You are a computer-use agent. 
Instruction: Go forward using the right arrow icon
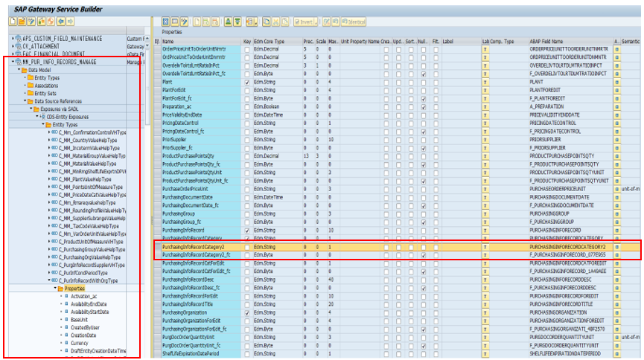click(x=70, y=22)
